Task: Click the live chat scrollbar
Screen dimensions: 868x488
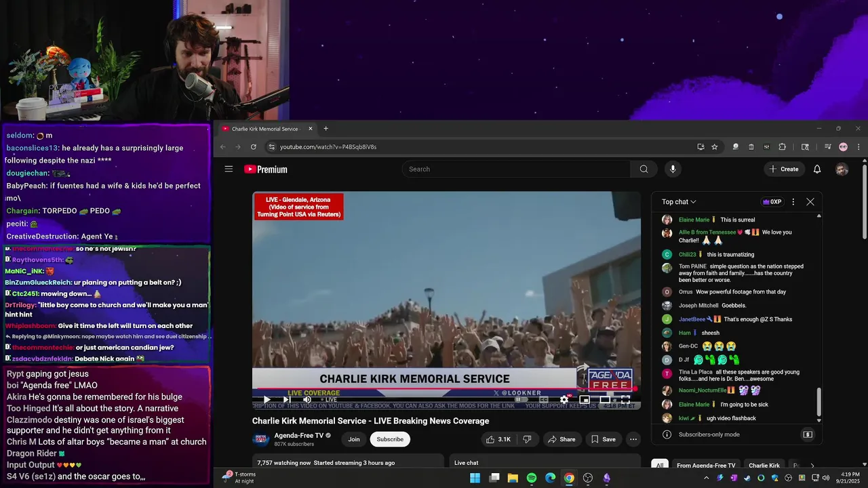Action: [x=818, y=403]
